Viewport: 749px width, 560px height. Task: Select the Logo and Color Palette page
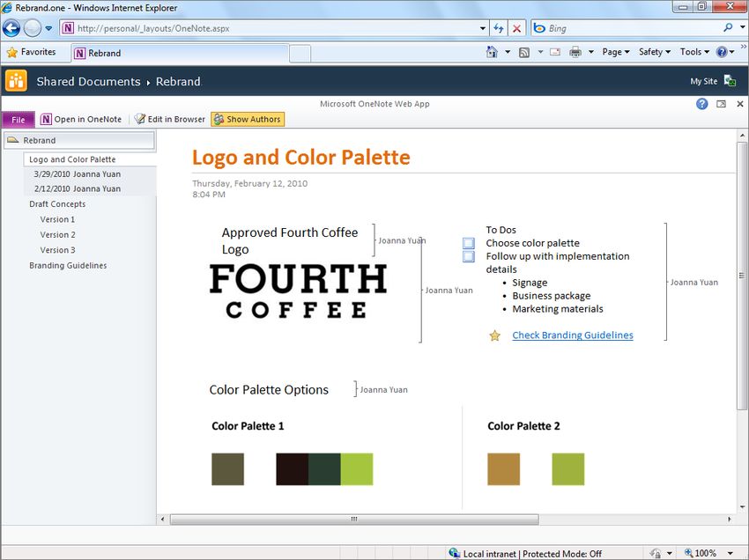point(90,159)
